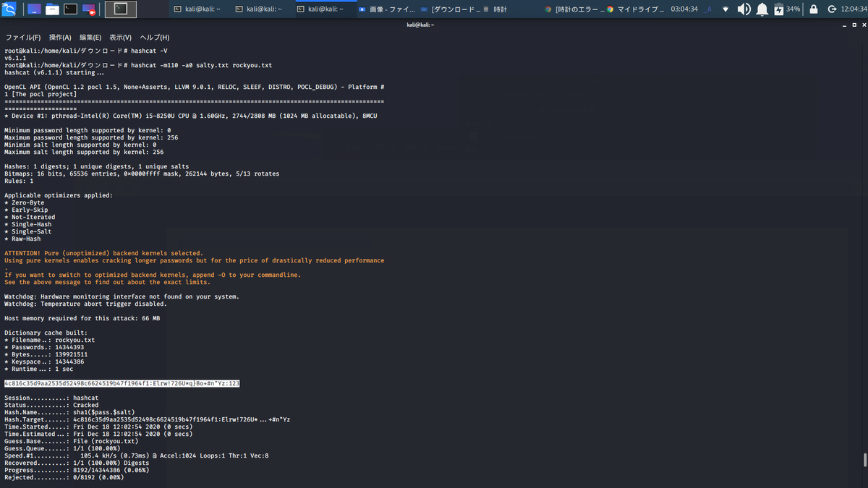Screen dimensions: 868x488
Task: Open the ヘルプ(H) menu
Action: point(155,37)
